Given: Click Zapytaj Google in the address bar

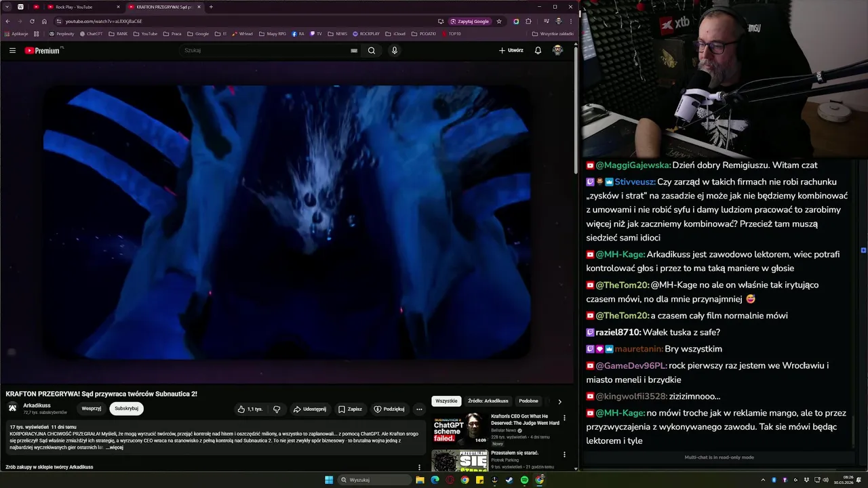Looking at the screenshot, I should (x=469, y=21).
